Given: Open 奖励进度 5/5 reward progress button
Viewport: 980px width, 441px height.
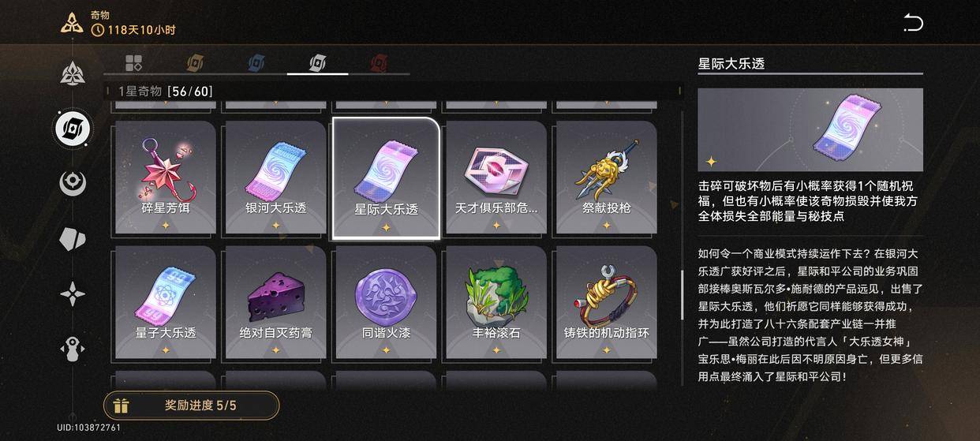Looking at the screenshot, I should tap(192, 405).
